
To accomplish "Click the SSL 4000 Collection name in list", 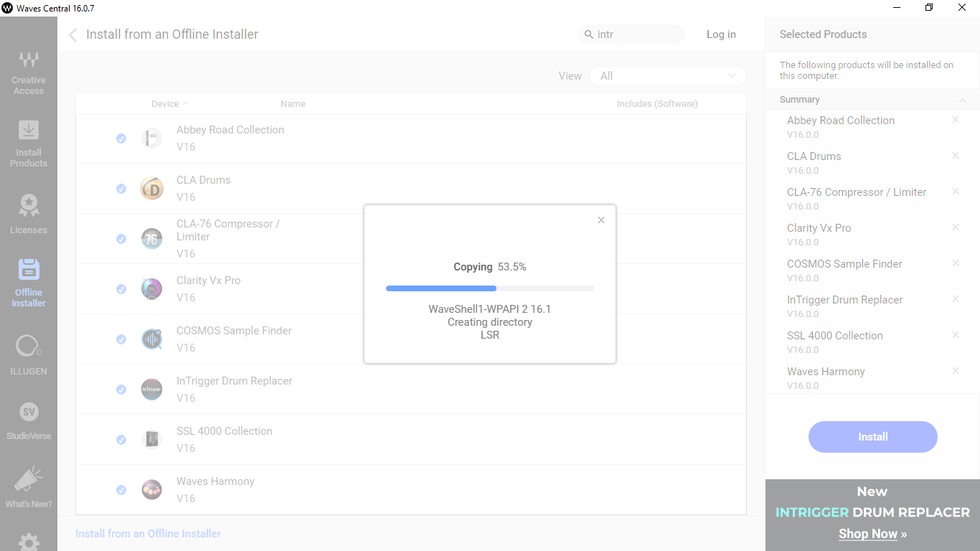I will 225,431.
